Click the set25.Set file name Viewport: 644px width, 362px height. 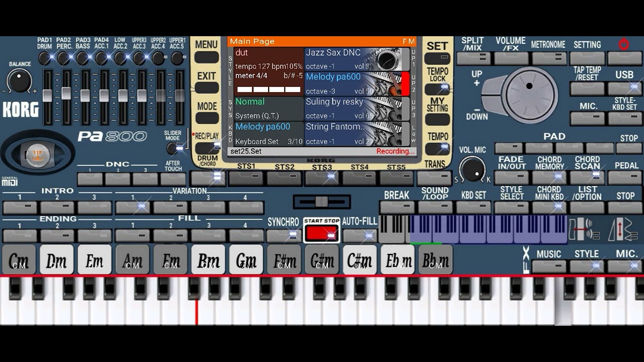[246, 151]
